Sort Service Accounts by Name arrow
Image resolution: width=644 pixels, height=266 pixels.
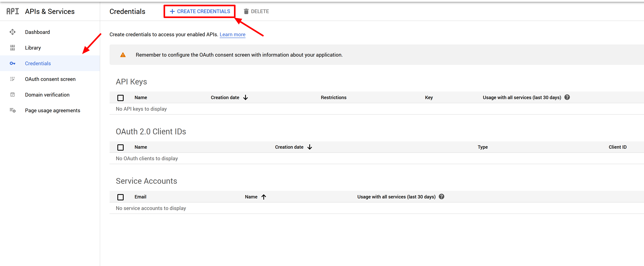264,197
